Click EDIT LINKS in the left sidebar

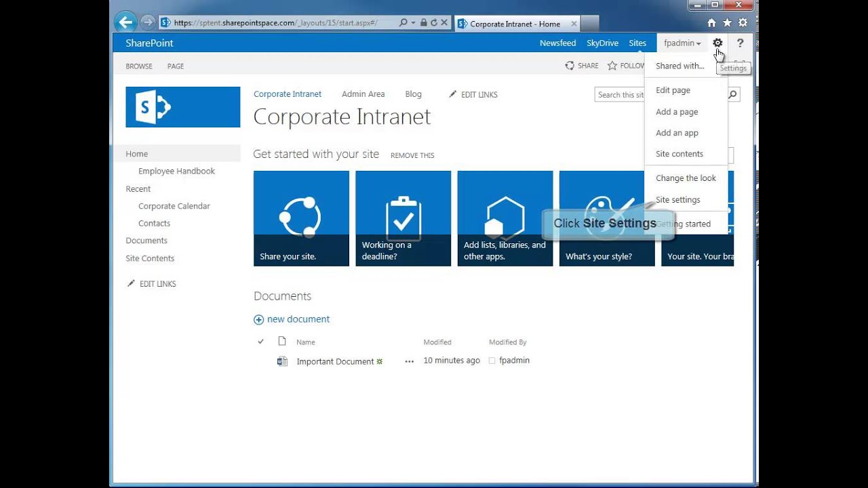pos(152,283)
